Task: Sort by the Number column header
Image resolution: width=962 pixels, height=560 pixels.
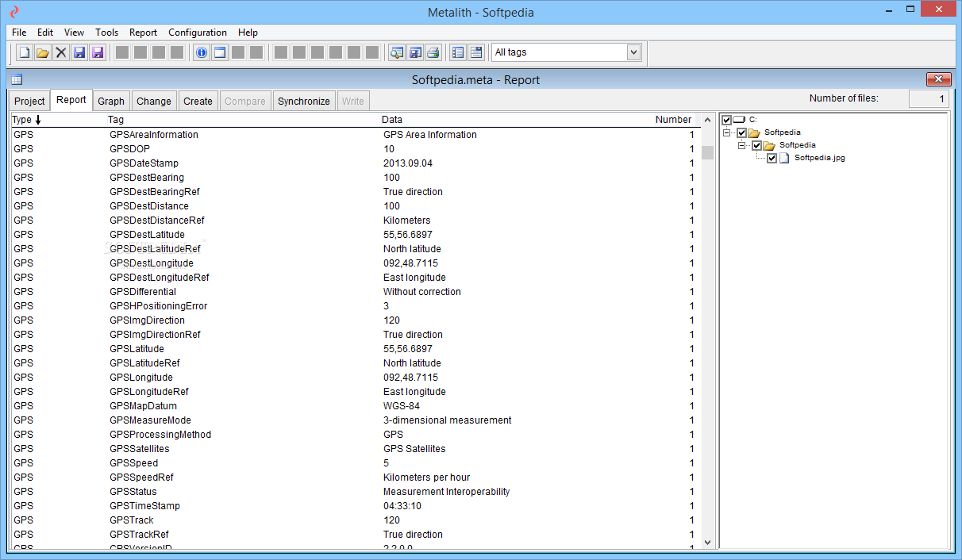Action: [x=673, y=120]
